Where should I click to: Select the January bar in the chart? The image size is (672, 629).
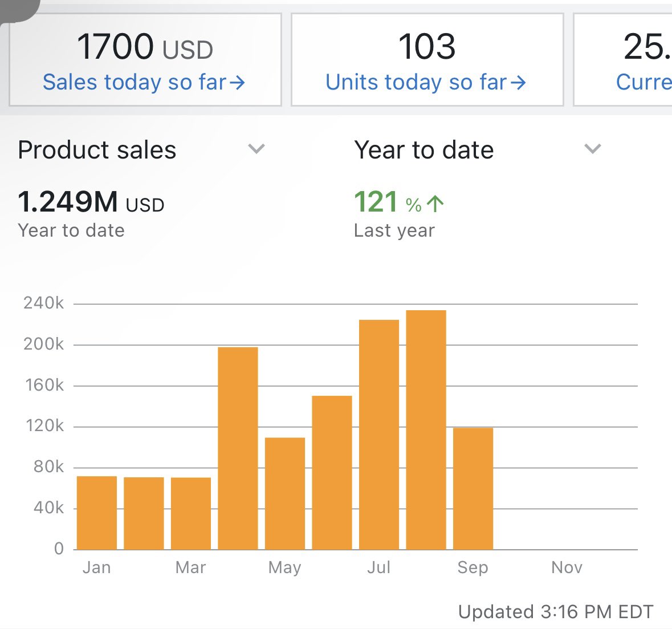[x=97, y=513]
